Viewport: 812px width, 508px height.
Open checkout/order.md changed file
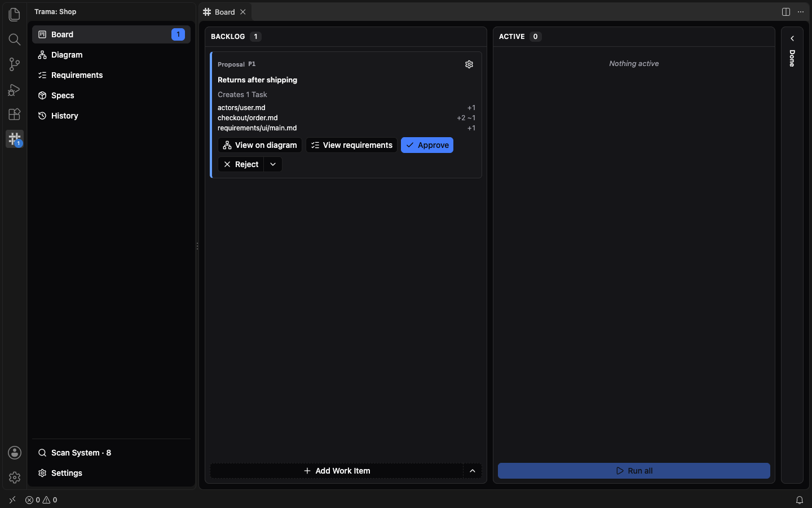coord(248,118)
